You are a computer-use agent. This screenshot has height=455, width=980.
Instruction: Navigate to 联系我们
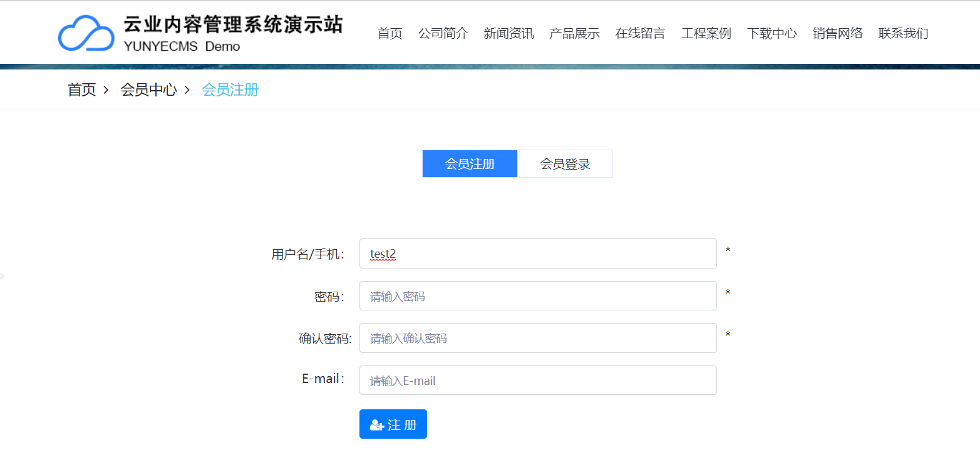[903, 34]
